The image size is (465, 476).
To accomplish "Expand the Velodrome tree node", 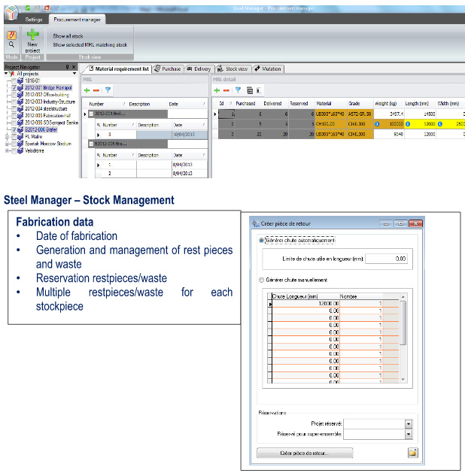I will (7, 150).
